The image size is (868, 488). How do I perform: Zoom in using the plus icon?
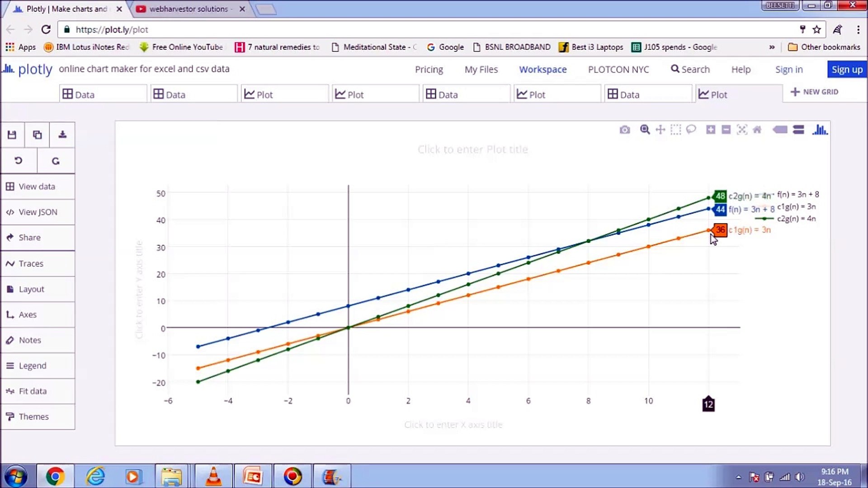point(711,130)
